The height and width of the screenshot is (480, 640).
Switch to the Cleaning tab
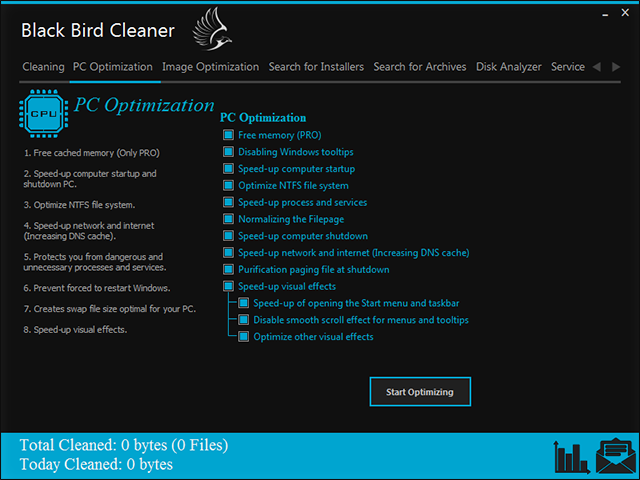[43, 67]
